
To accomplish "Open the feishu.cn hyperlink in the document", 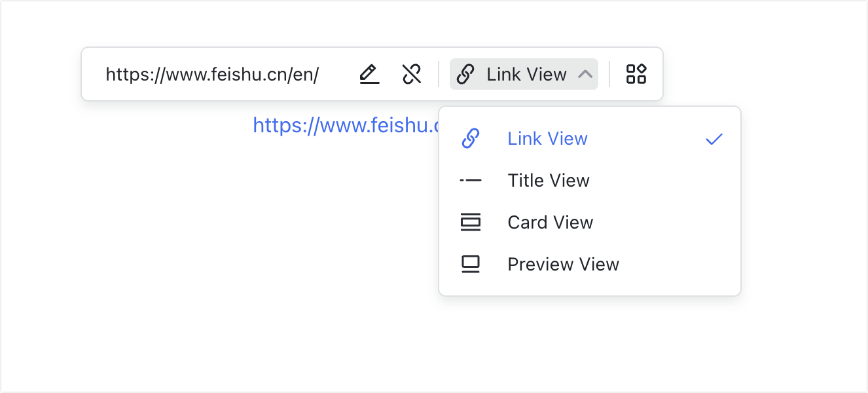I will pos(340,125).
